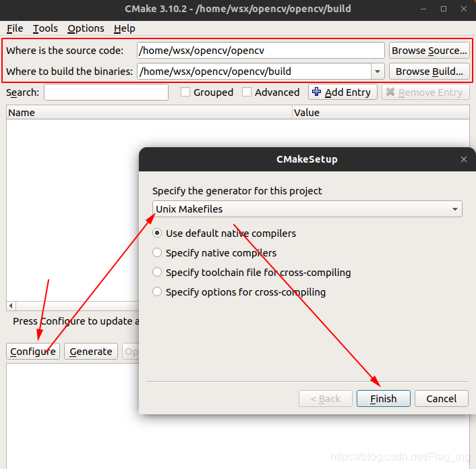Open the Help menu
Viewport: 476px width, 469px height.
125,28
